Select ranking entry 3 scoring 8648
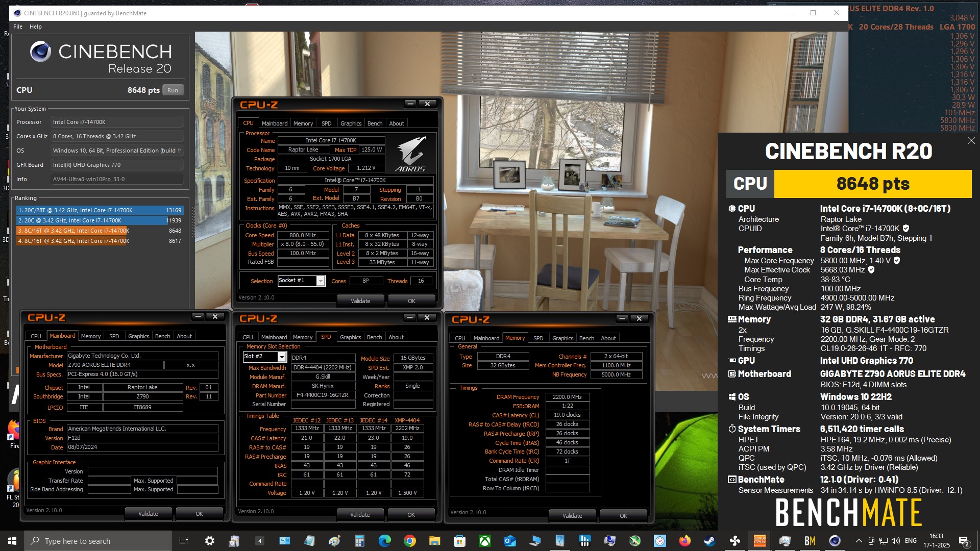The width and height of the screenshot is (980, 551). pos(99,231)
